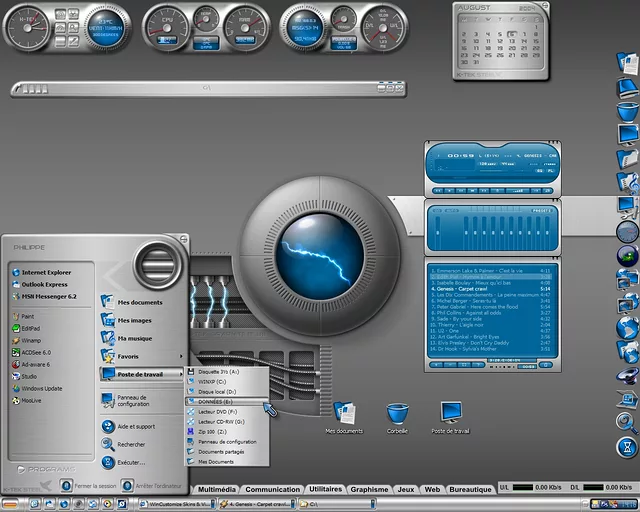Launch Ad-aware 6
Viewport: 640px width, 512px height.
click(37, 364)
